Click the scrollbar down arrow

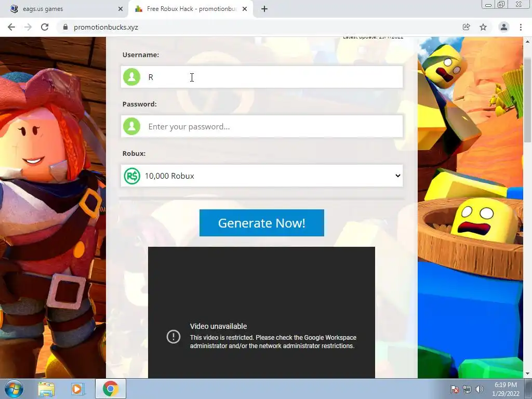[x=527, y=374]
